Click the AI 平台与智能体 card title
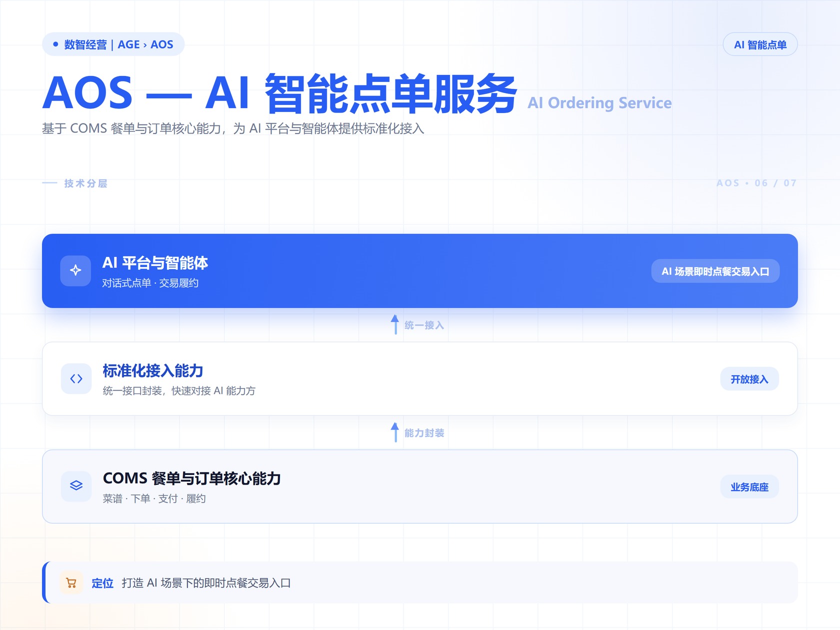Screen dimensions: 840x630 click(x=155, y=262)
